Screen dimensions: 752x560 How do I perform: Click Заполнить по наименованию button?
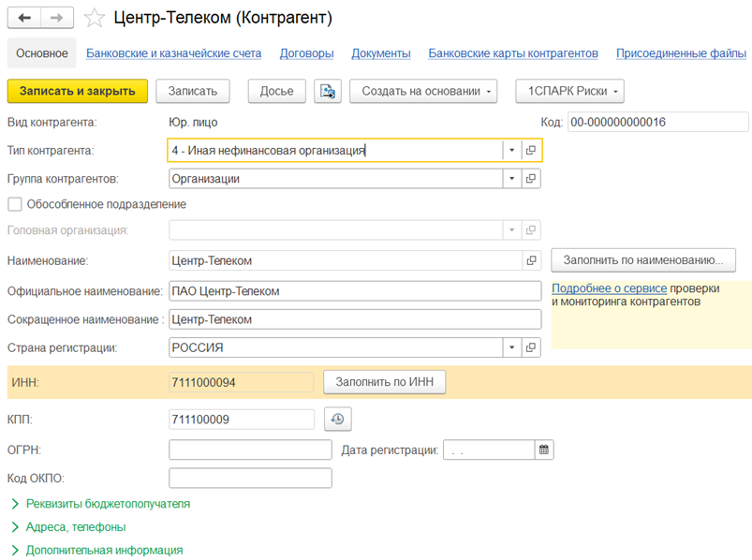pyautogui.click(x=643, y=260)
